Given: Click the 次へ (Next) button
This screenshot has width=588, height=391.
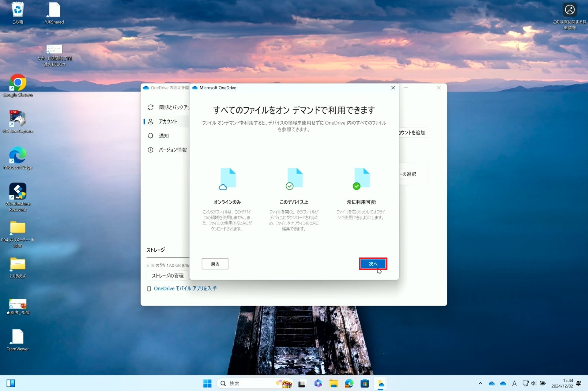Looking at the screenshot, I should click(373, 264).
